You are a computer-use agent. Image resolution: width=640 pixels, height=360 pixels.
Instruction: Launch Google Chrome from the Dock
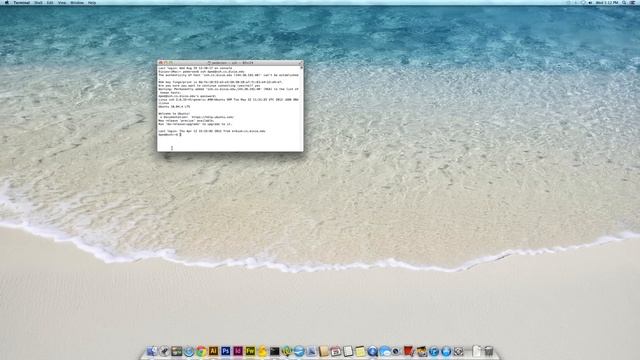(201, 351)
